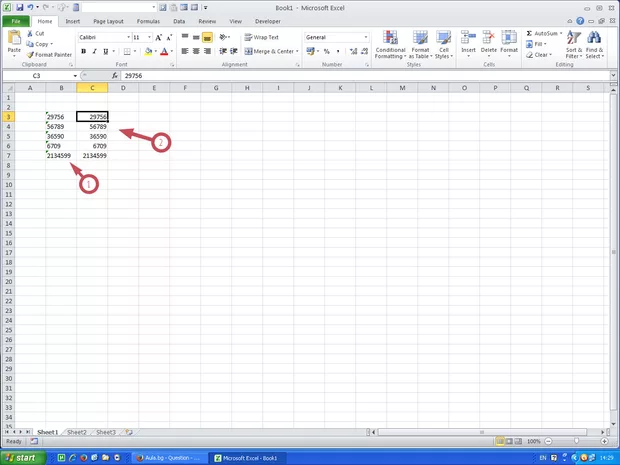Toggle Align Text Left
The height and width of the screenshot is (465, 620).
tap(185, 51)
